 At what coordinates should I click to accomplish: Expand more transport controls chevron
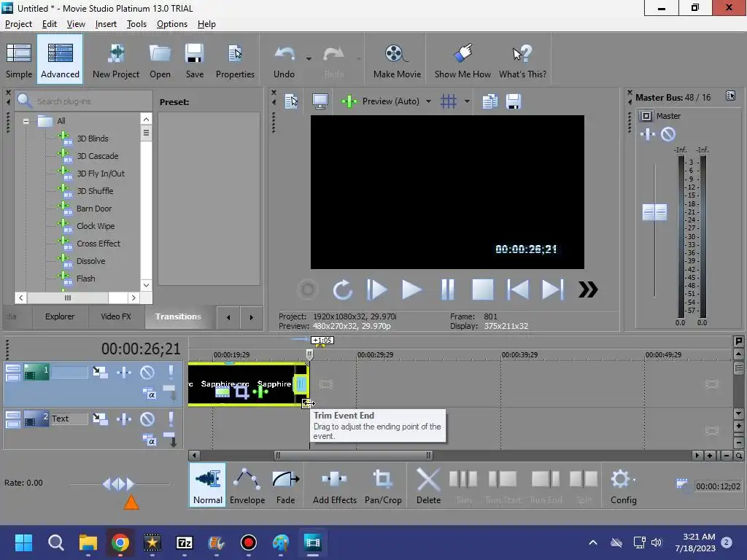point(588,289)
